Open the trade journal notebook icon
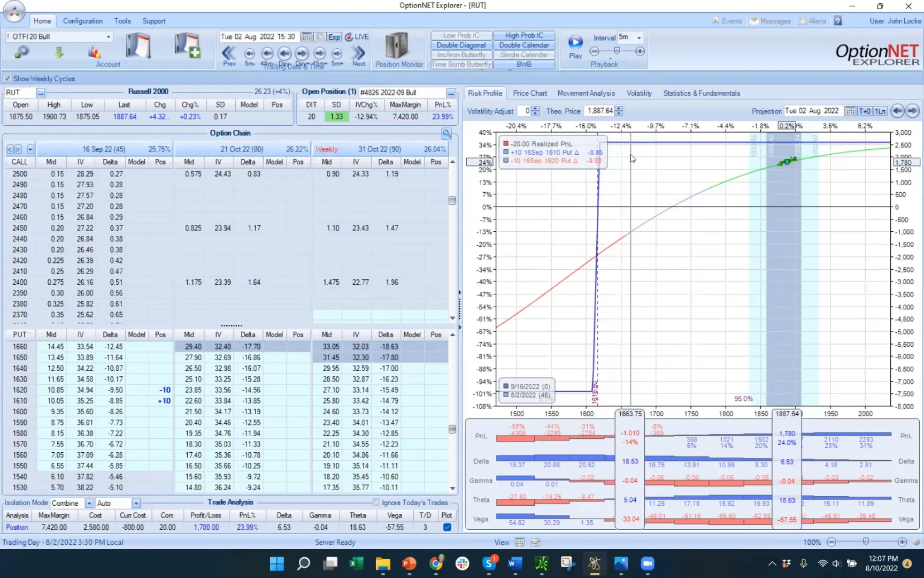The image size is (924, 578). (x=138, y=46)
